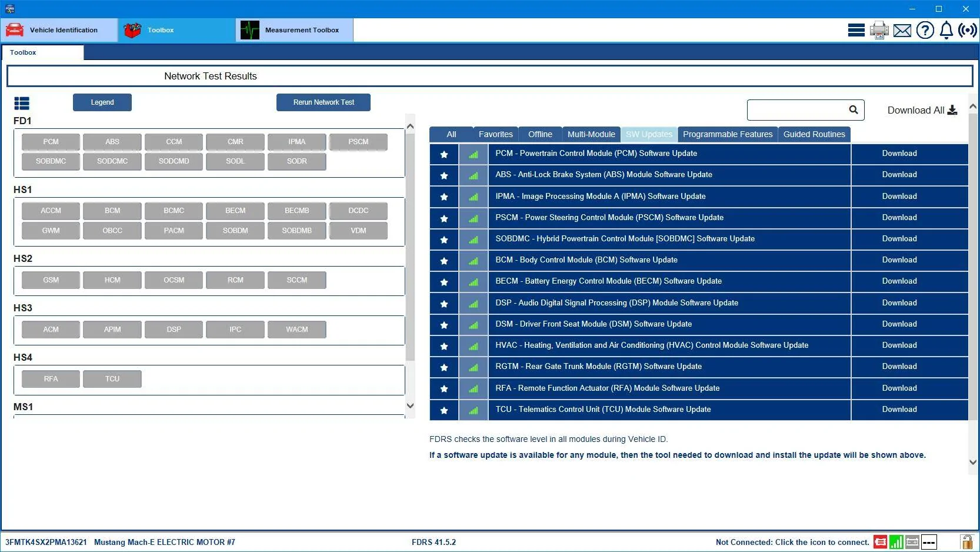Toggle favorite star for DSP Module Software Update

pyautogui.click(x=444, y=304)
